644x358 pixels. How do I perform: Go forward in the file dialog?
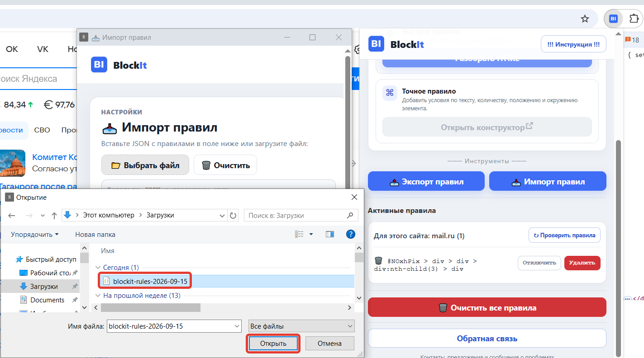pos(29,216)
